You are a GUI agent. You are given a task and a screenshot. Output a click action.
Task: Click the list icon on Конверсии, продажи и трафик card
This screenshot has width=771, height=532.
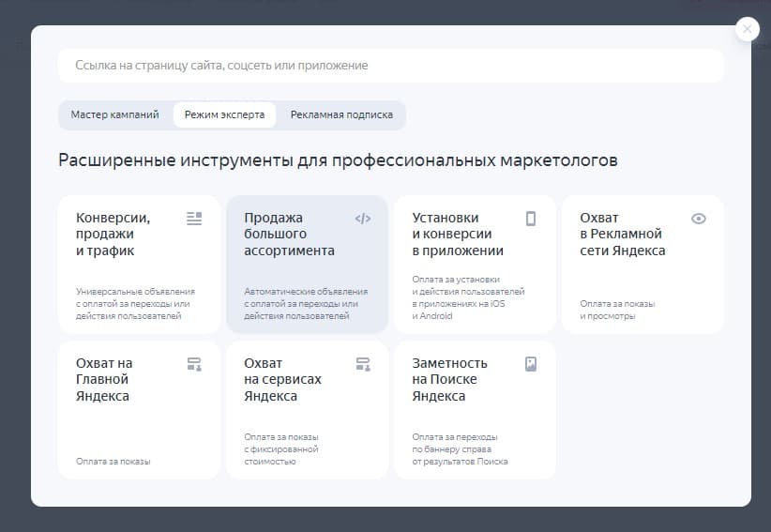click(194, 219)
